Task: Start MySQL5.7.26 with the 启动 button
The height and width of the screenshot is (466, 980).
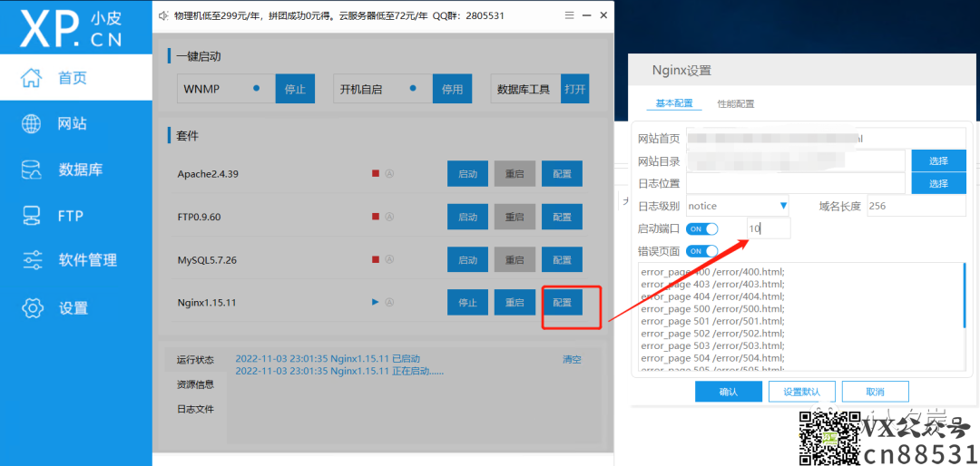Action: (x=467, y=259)
